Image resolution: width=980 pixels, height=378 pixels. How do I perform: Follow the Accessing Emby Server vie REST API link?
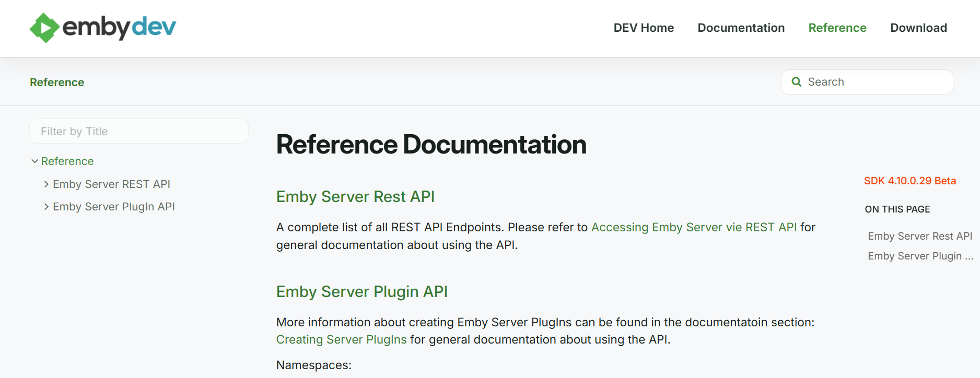[x=694, y=227]
